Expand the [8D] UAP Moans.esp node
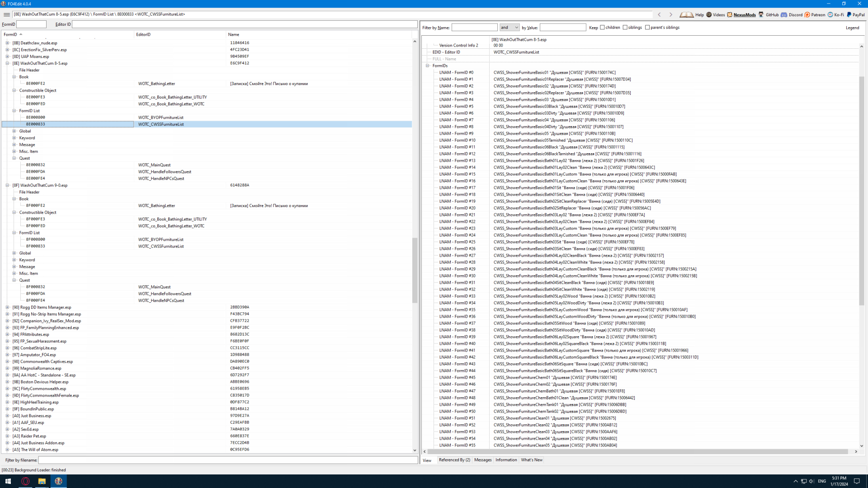 [7, 56]
